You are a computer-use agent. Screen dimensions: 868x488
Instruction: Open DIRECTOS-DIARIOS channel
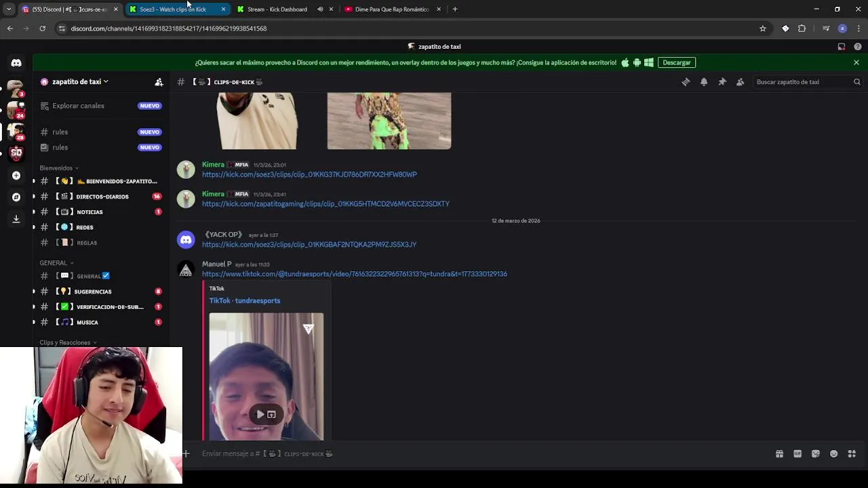[101, 197]
